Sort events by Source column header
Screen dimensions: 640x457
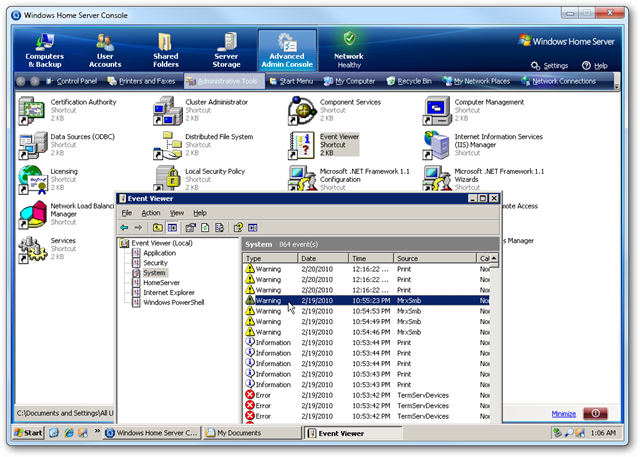(x=435, y=258)
